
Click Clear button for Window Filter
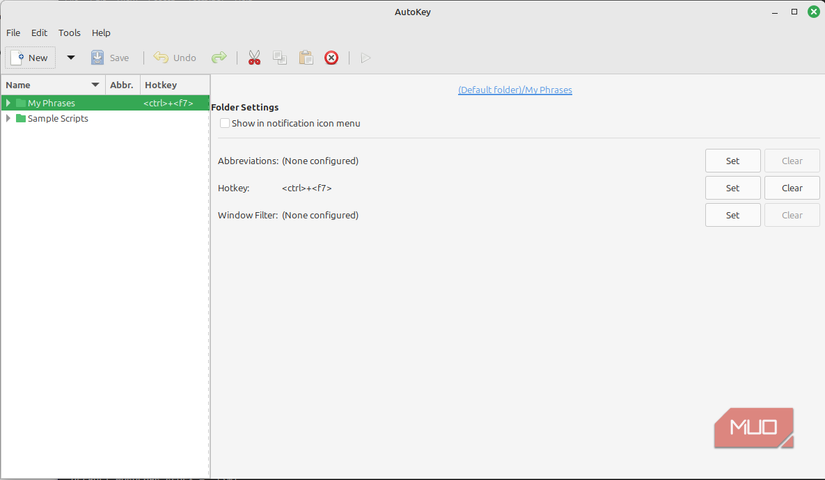click(792, 215)
